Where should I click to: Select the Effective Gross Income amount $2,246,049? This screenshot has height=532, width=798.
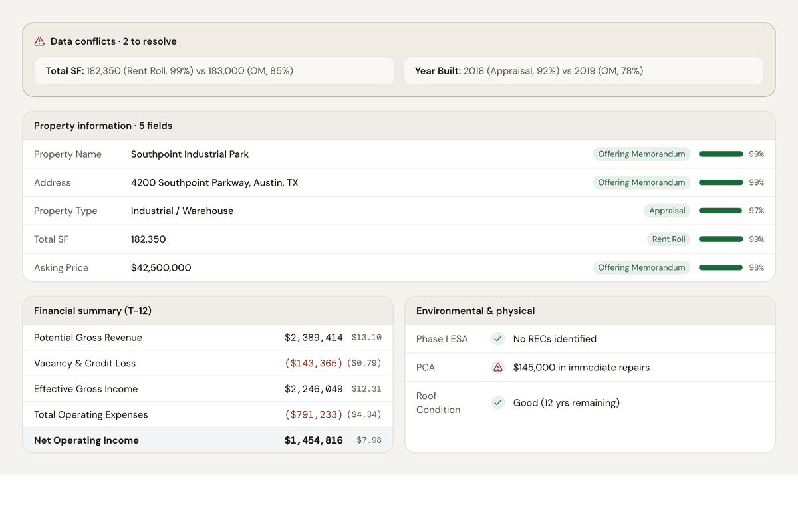pyautogui.click(x=314, y=389)
